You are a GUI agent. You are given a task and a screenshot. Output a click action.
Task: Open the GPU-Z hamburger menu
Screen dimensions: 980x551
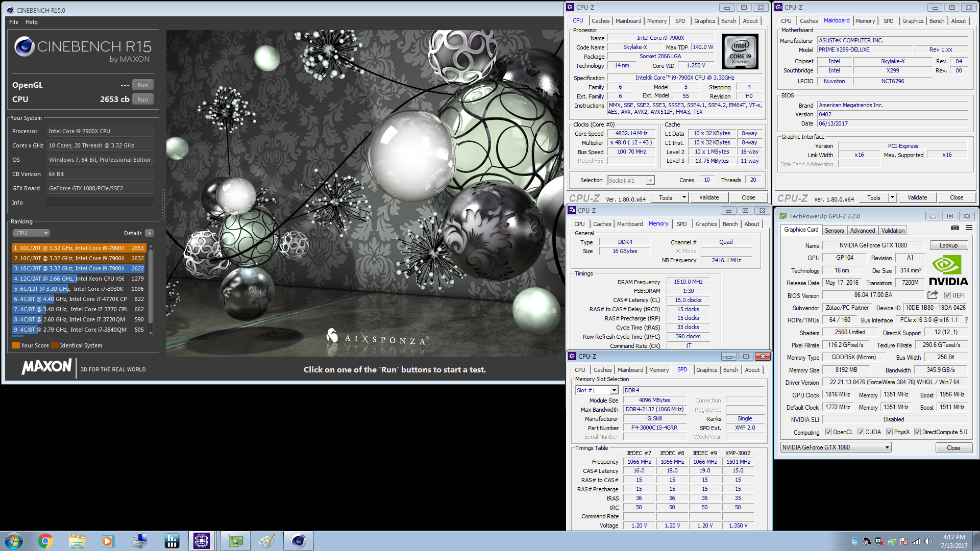click(969, 228)
